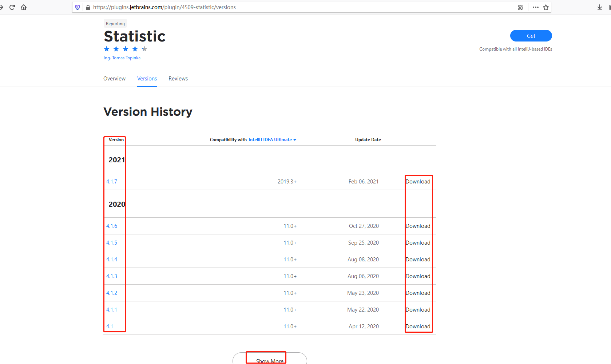The height and width of the screenshot is (364, 611).
Task: Select the Versions tab
Action: pyautogui.click(x=147, y=79)
